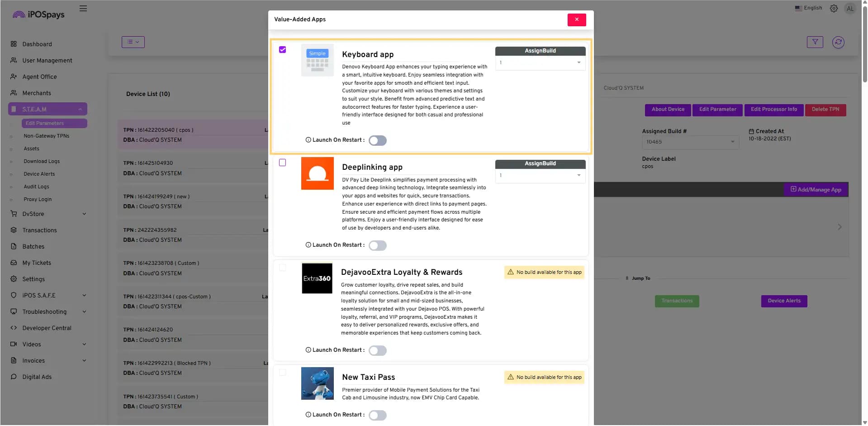Click the Developer Central code icon

pos(14,328)
